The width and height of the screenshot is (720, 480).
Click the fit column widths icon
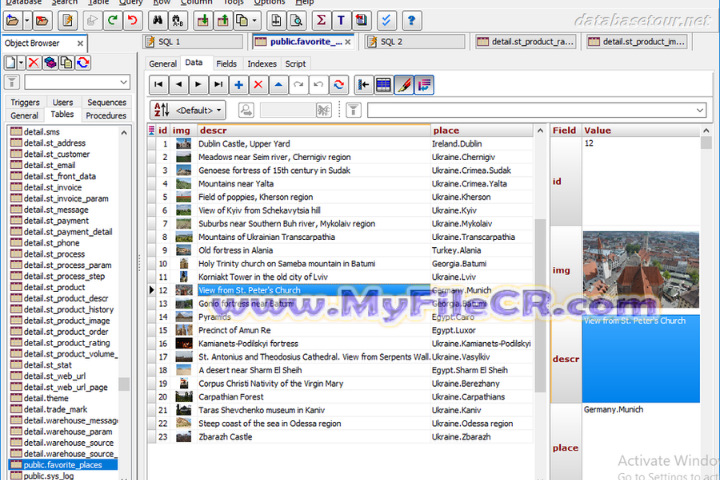coord(363,85)
